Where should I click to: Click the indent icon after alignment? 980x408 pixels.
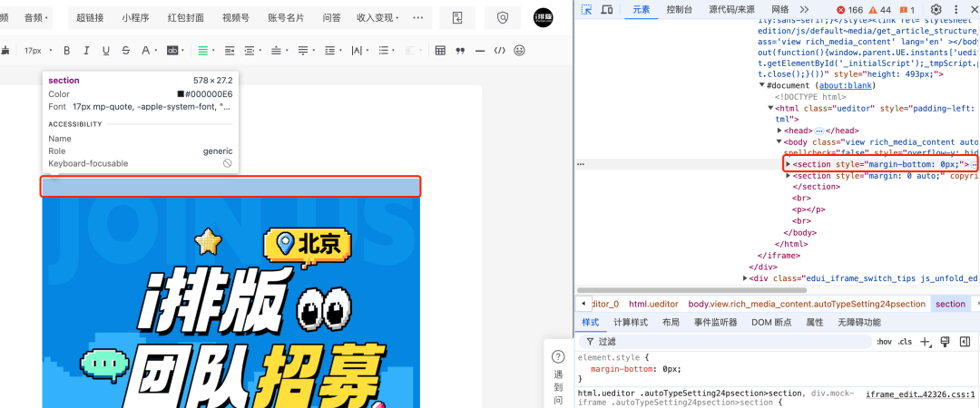click(230, 51)
